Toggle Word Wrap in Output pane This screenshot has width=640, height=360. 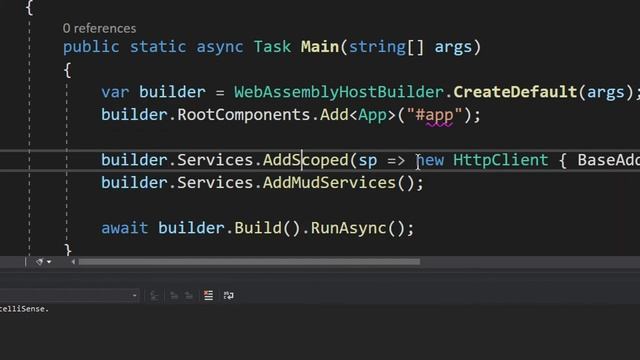click(229, 296)
